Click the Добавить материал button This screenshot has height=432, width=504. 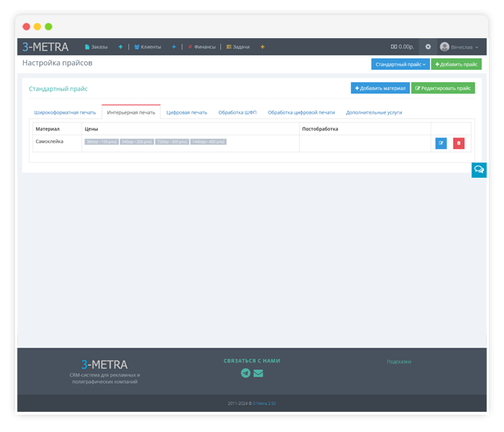point(380,88)
